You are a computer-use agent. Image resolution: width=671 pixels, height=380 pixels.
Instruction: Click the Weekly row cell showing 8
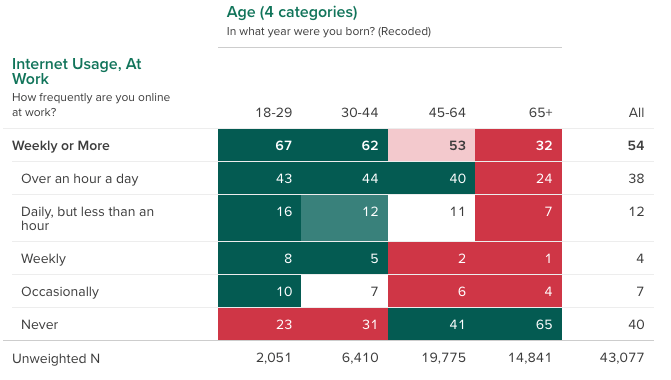click(259, 258)
